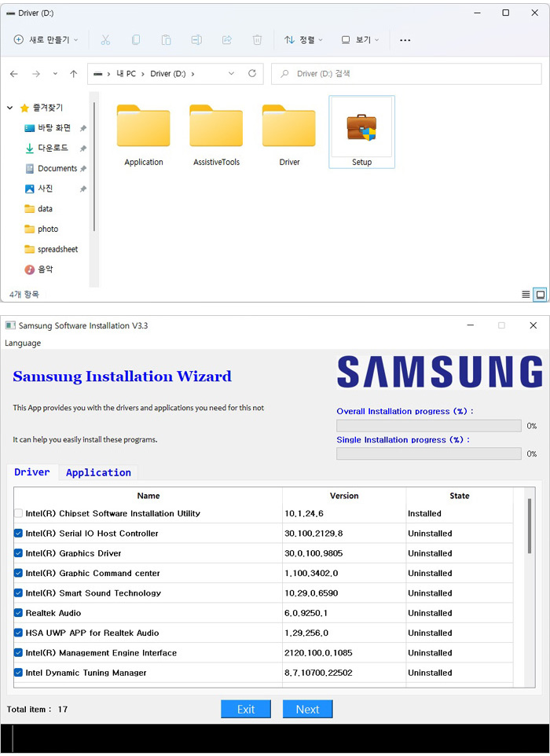Switch to details list view icon
Screen dimensions: 550x756
tap(526, 294)
